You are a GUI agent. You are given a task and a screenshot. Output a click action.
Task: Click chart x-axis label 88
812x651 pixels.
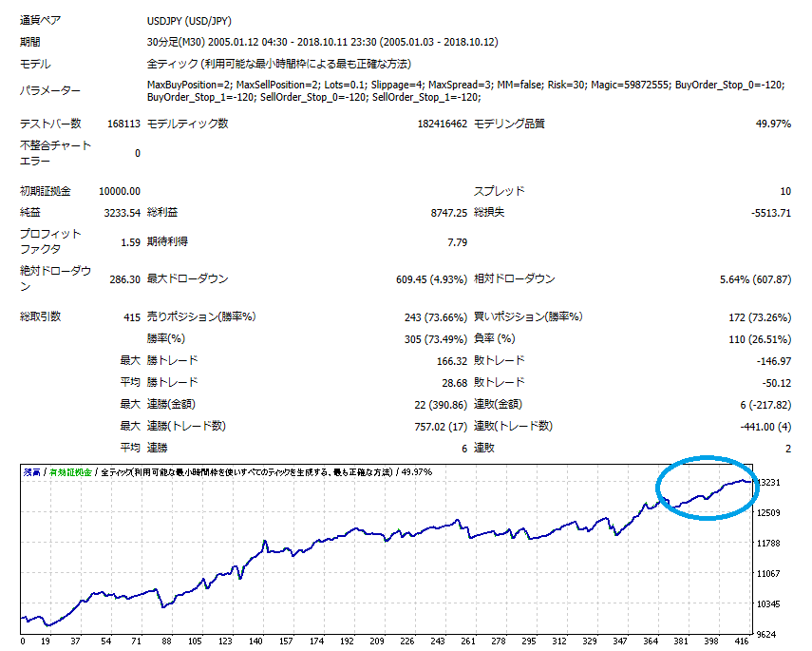pos(166,641)
